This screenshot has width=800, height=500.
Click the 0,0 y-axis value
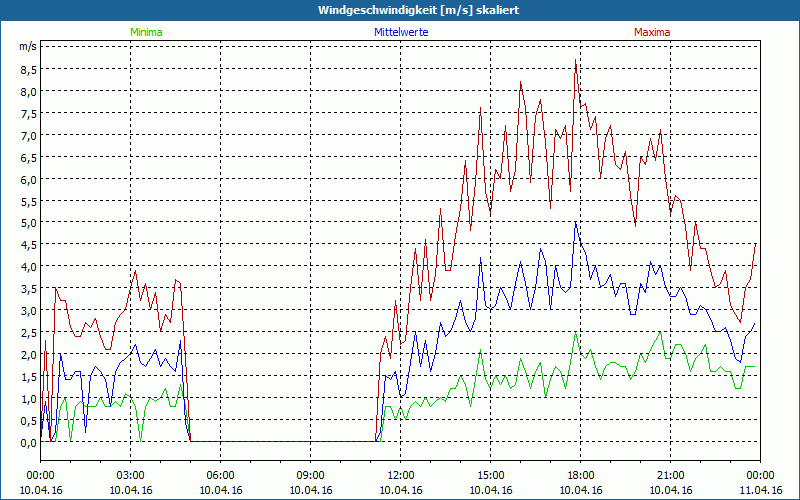pyautogui.click(x=28, y=443)
